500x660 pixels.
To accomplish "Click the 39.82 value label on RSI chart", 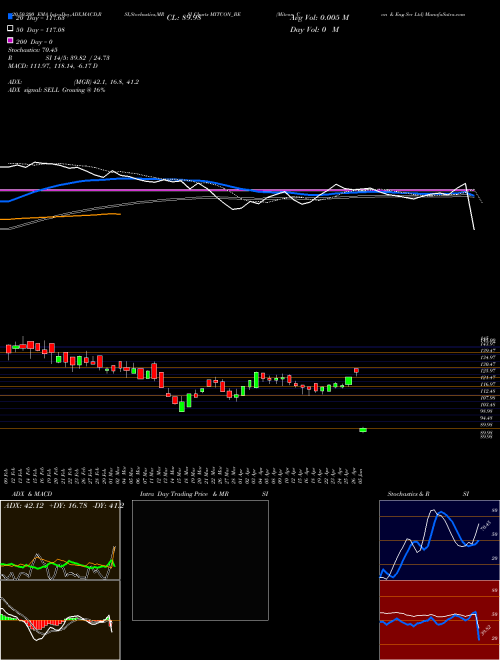I will click(485, 633).
